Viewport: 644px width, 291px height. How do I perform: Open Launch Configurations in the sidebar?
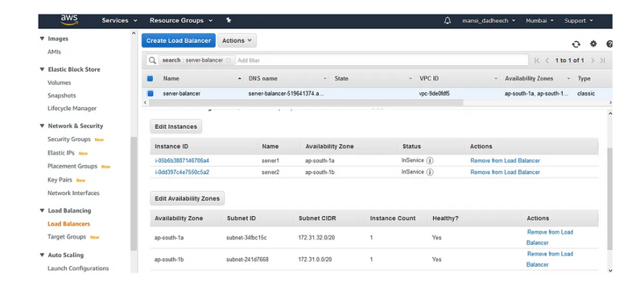(78, 268)
